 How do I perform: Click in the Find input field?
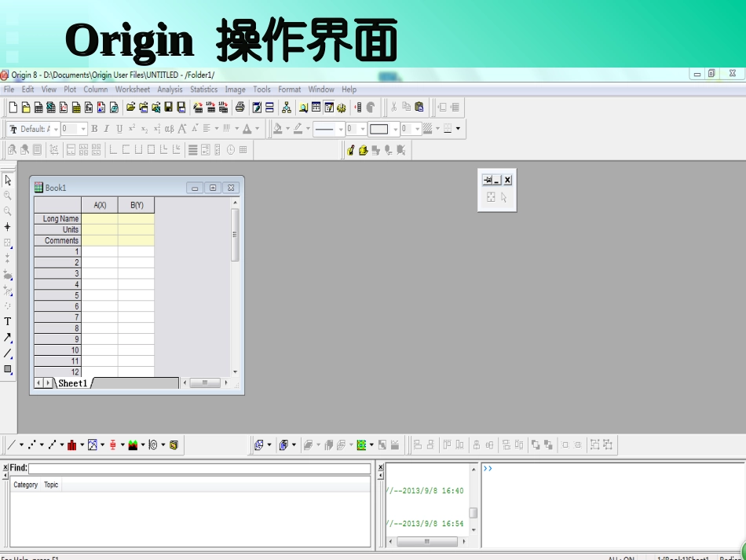199,469
